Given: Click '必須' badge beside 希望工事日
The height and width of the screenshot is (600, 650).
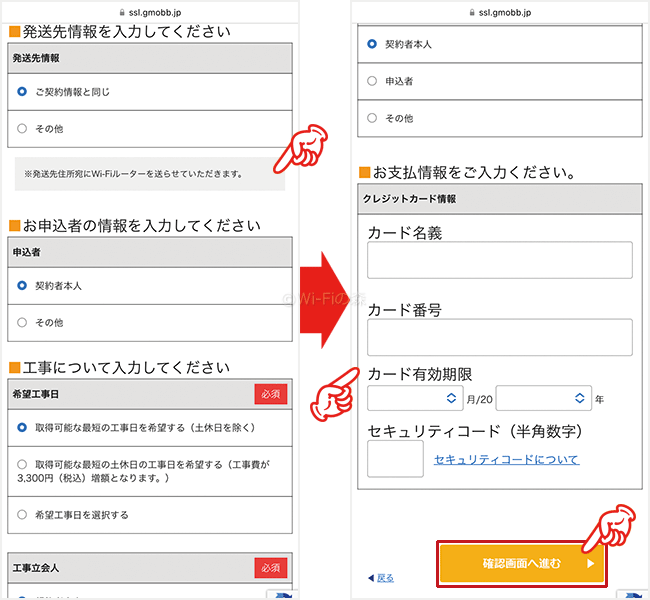Looking at the screenshot, I should pyautogui.click(x=271, y=394).
